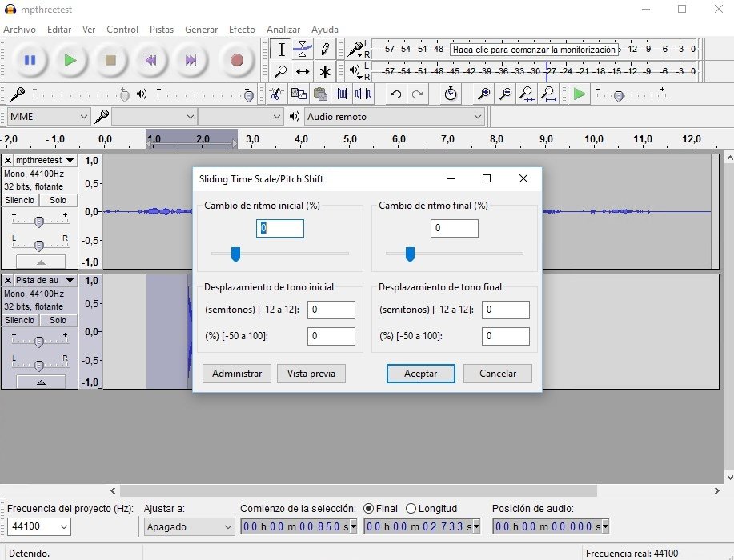Screen dimensions: 734x560
Task: Skip to start of the project
Action: [150, 60]
